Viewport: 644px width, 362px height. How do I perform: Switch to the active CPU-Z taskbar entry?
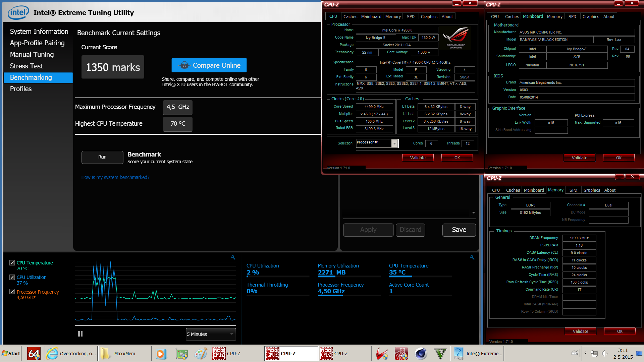tap(291, 354)
